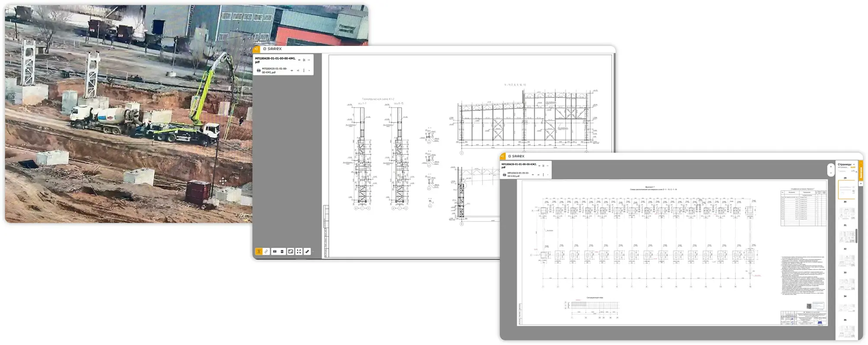Click the highlighted orange tool in bottom toolbar
Viewport: 868px width, 345px height.
[258, 251]
